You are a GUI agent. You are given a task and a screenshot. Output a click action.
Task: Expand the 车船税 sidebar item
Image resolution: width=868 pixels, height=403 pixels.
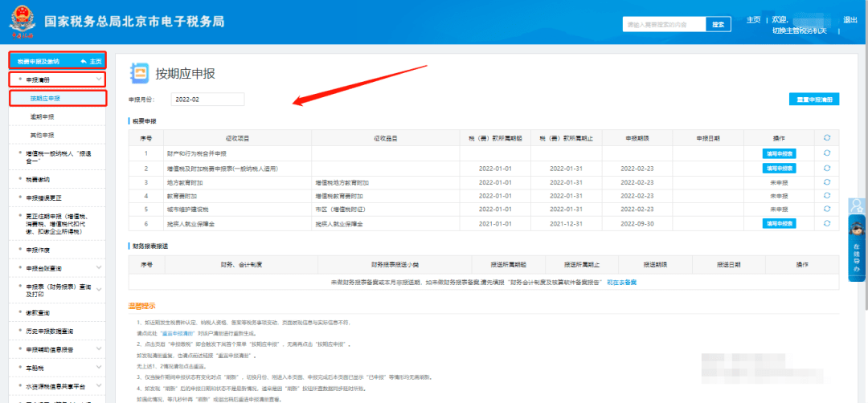99,367
